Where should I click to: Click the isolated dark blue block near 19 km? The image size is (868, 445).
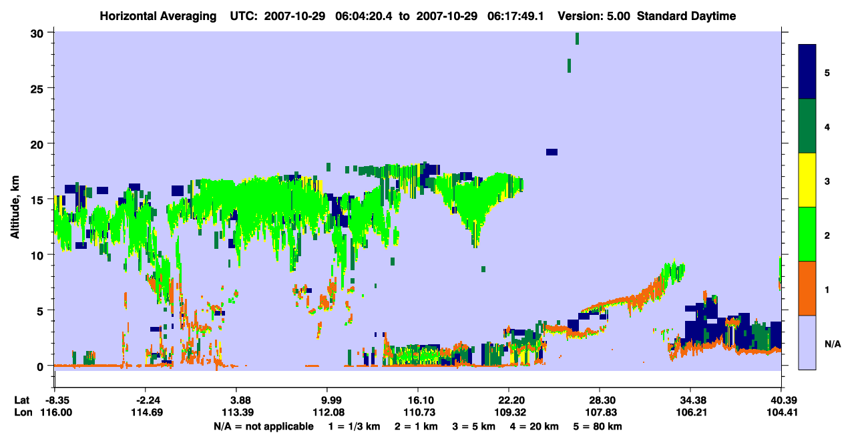[x=552, y=152]
